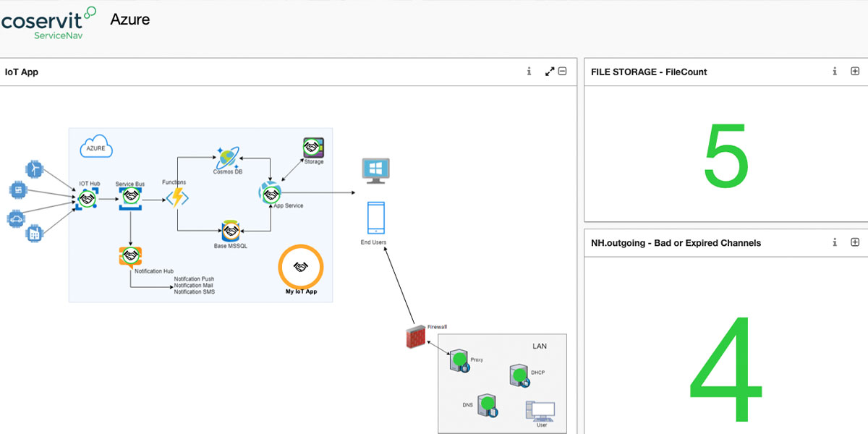Viewport: 868px width, 434px height.
Task: Click the LAN label
Action: pyautogui.click(x=540, y=346)
